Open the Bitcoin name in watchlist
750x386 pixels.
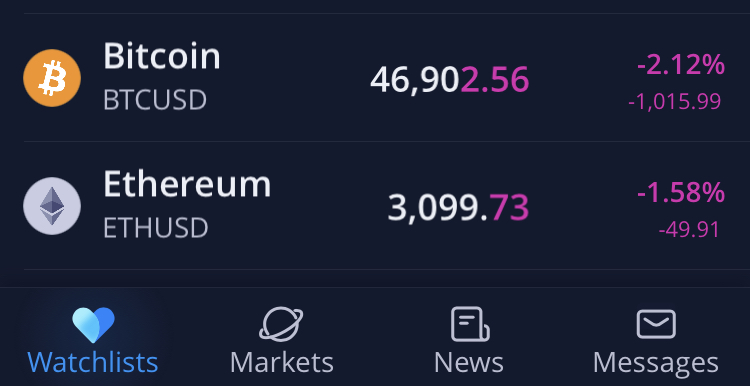tap(162, 56)
